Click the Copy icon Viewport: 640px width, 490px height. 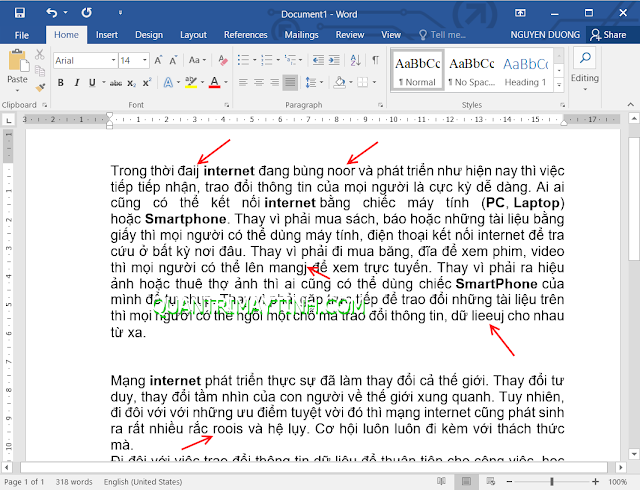pos(40,71)
